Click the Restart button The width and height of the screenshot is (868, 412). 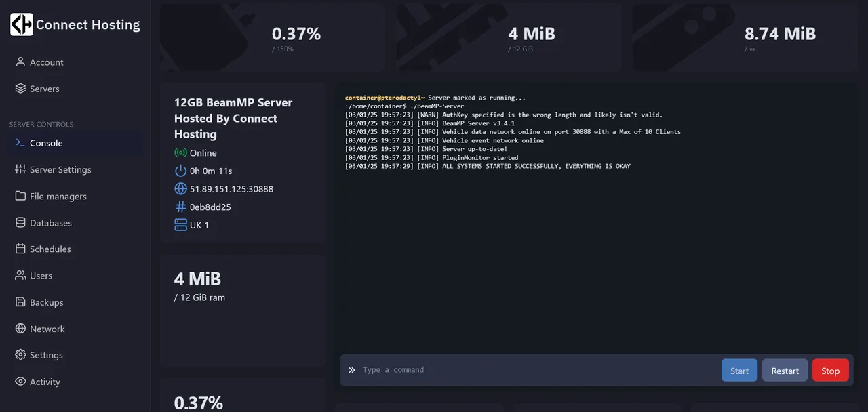(785, 370)
